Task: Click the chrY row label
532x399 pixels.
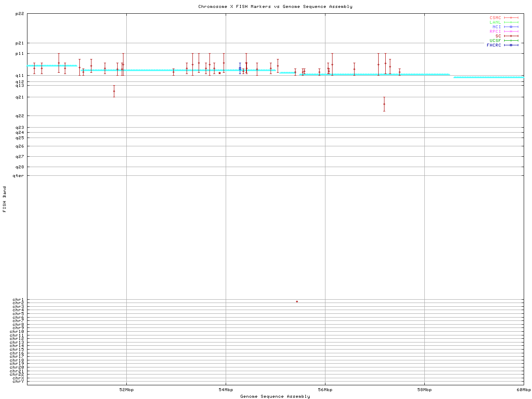Action: click(18, 382)
